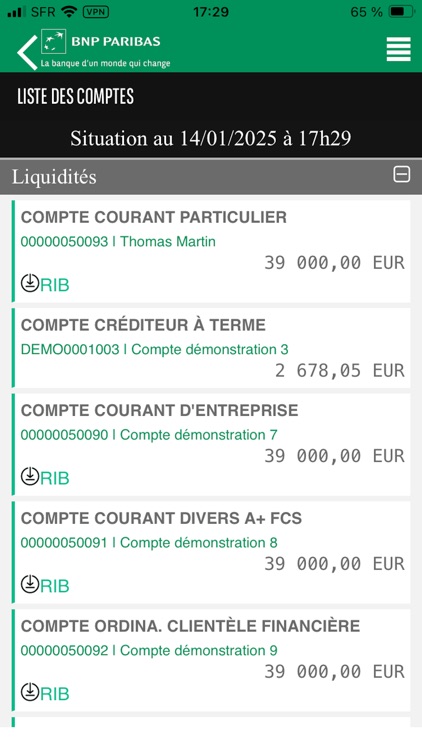The image size is (422, 750).
Task: Download RIB icon for Compte Courant Divers A+ FCS
Action: click(30, 584)
